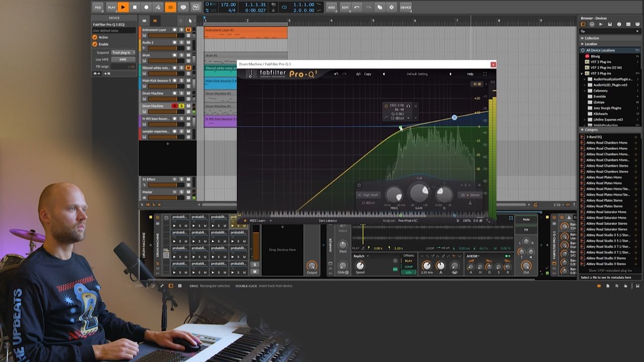
Task: Open the FILE menu
Action: click(98, 7)
